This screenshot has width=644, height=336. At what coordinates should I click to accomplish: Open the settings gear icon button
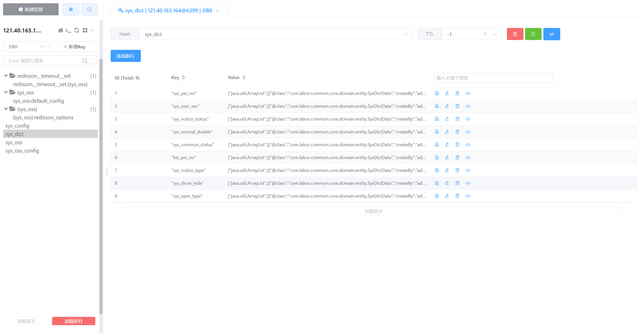coord(71,9)
